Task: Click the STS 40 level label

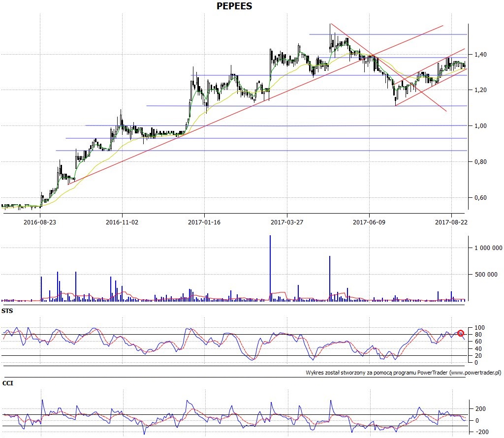Action: [478, 348]
